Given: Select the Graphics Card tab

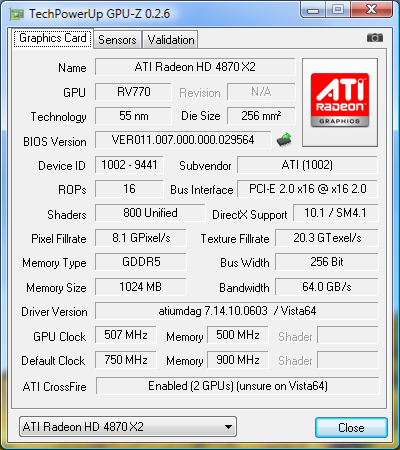Looking at the screenshot, I should pos(53,39).
